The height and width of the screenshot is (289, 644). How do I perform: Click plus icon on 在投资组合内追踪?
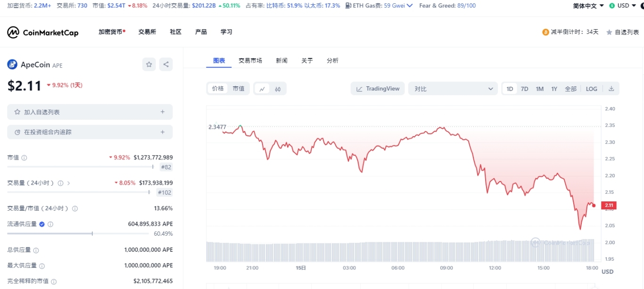163,132
